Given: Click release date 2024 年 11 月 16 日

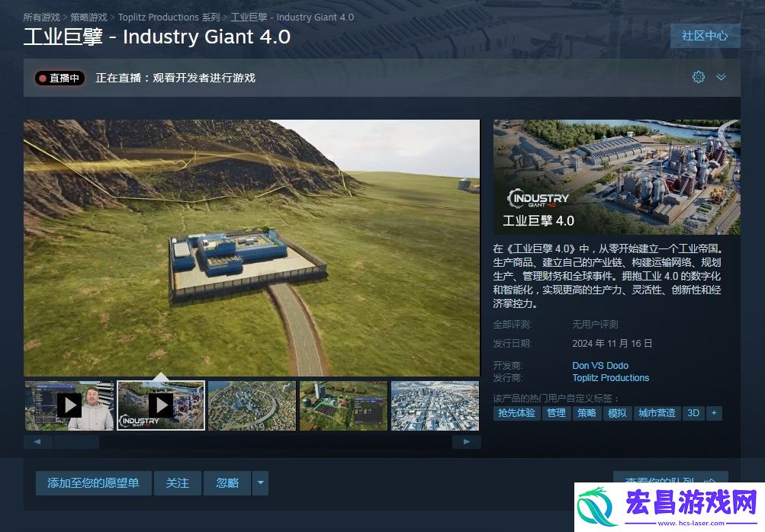Looking at the screenshot, I should (612, 343).
